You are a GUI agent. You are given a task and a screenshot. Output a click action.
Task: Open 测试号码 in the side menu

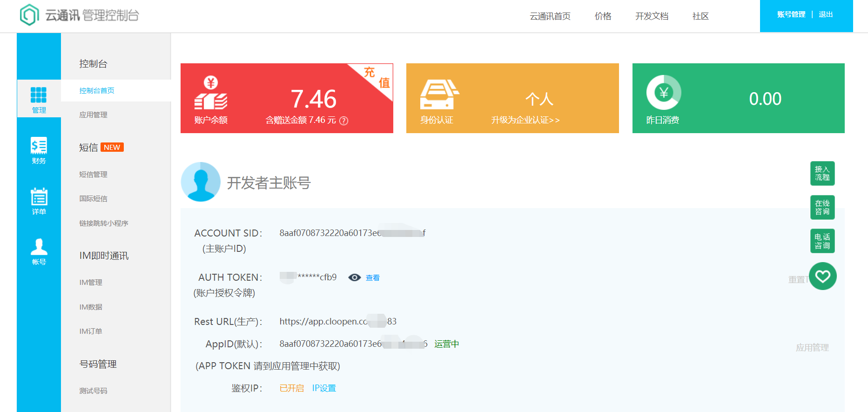(x=93, y=391)
